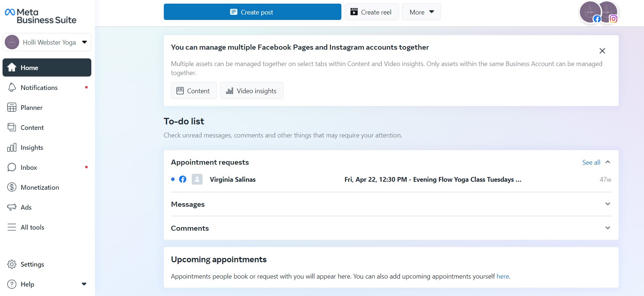This screenshot has height=296, width=644.
Task: Click the Notifications bell icon
Action: point(12,87)
